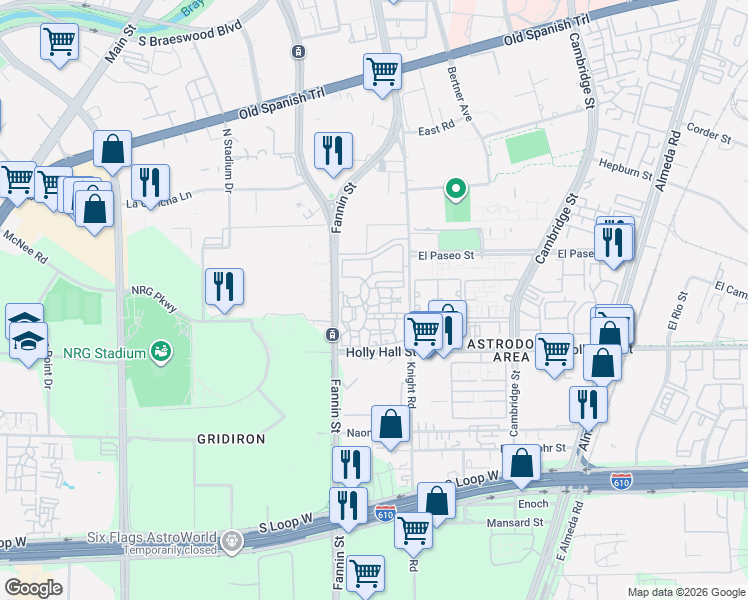The height and width of the screenshot is (600, 748).
Task: Click the Hepburn St label
Action: (625, 169)
